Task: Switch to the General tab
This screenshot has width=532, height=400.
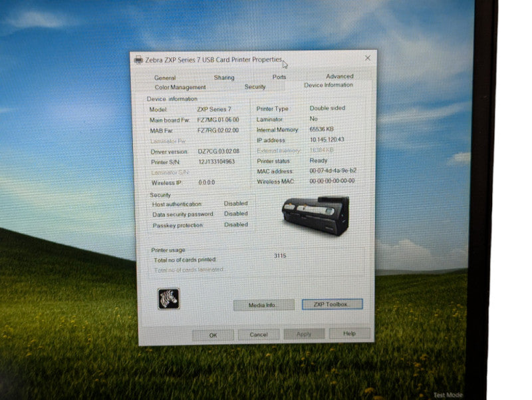Action: pos(165,78)
